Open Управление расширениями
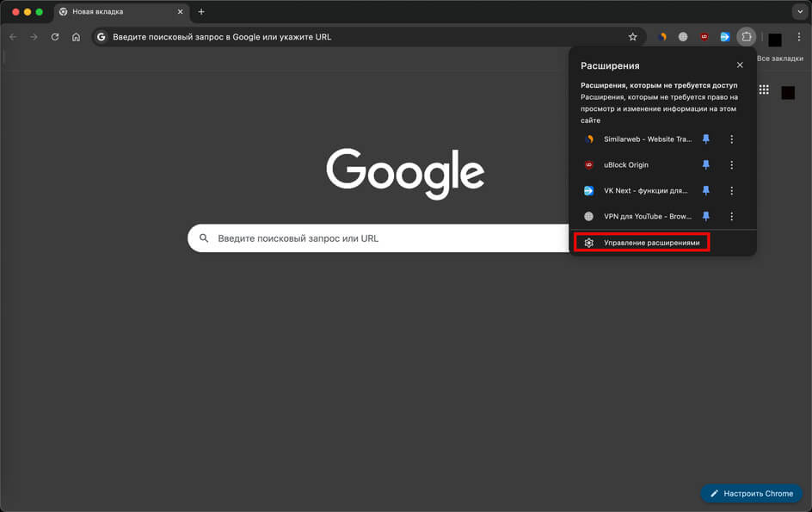Image resolution: width=812 pixels, height=512 pixels. (x=643, y=243)
